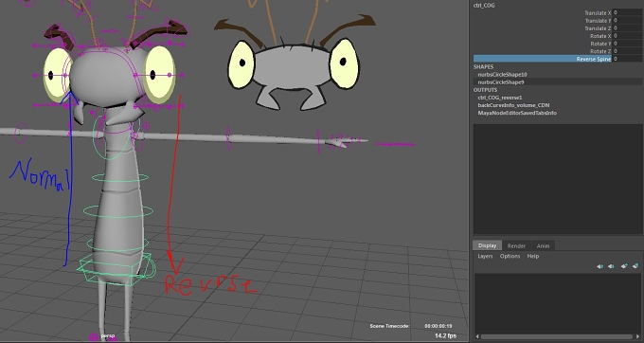The image size is (644, 343).
Task: Select nurbsCircleShape9 under SHAPES
Action: click(501, 82)
